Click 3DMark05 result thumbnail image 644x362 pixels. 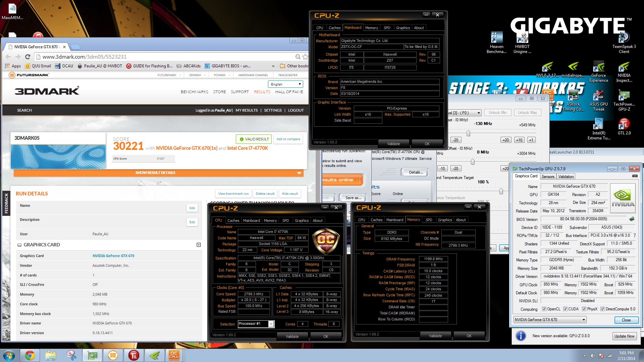click(x=58, y=156)
